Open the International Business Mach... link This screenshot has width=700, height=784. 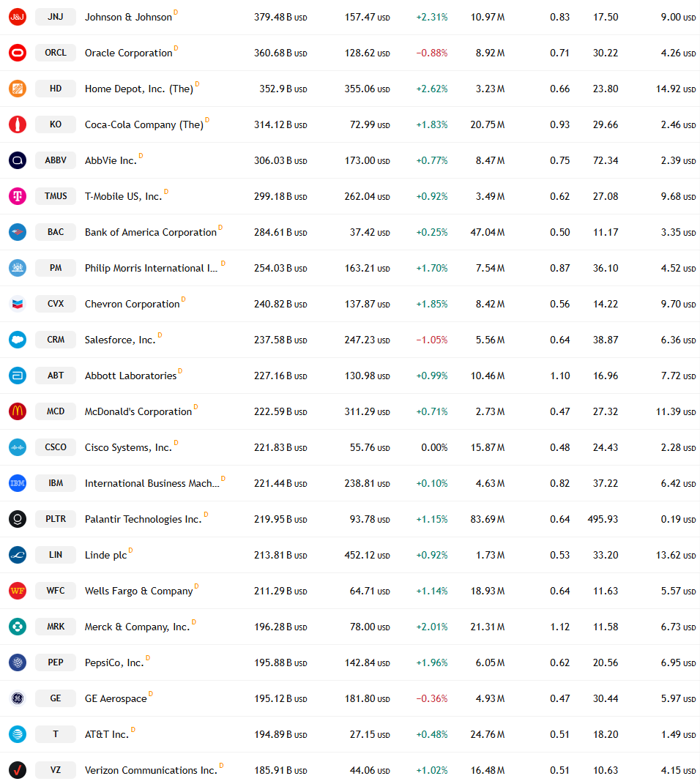[x=152, y=483]
